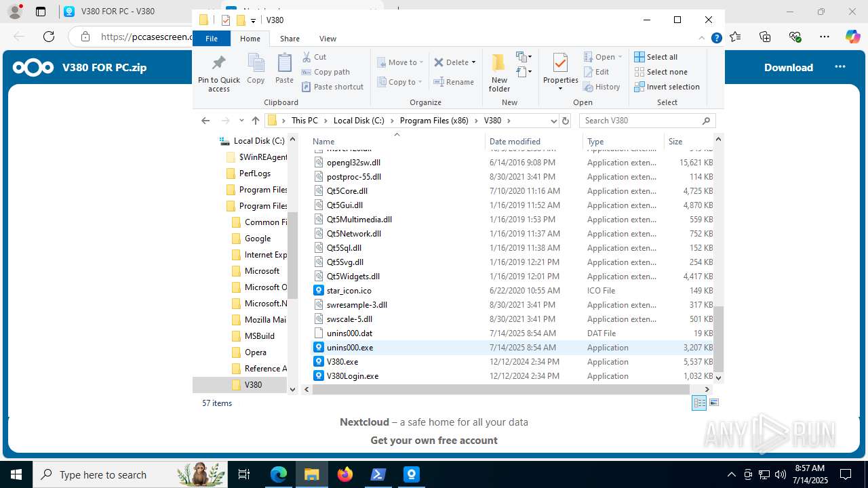Open the Copy to dropdown
This screenshot has height=488, width=868.
(x=399, y=82)
